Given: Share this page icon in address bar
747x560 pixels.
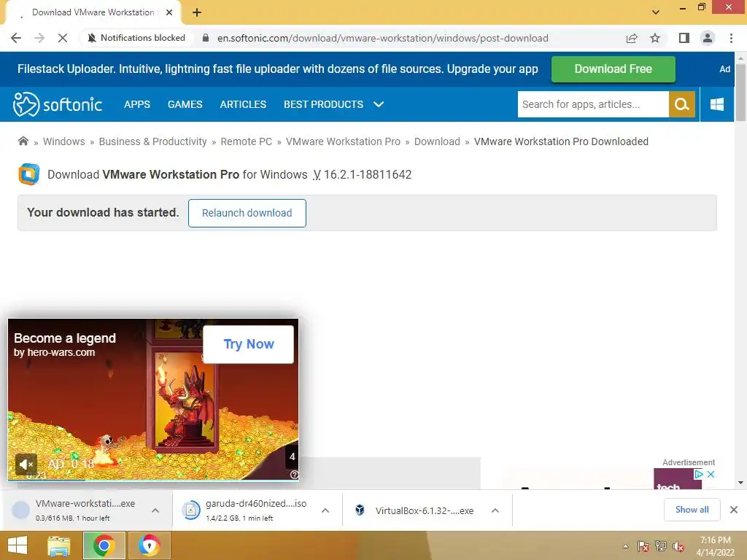Looking at the screenshot, I should point(632,38).
